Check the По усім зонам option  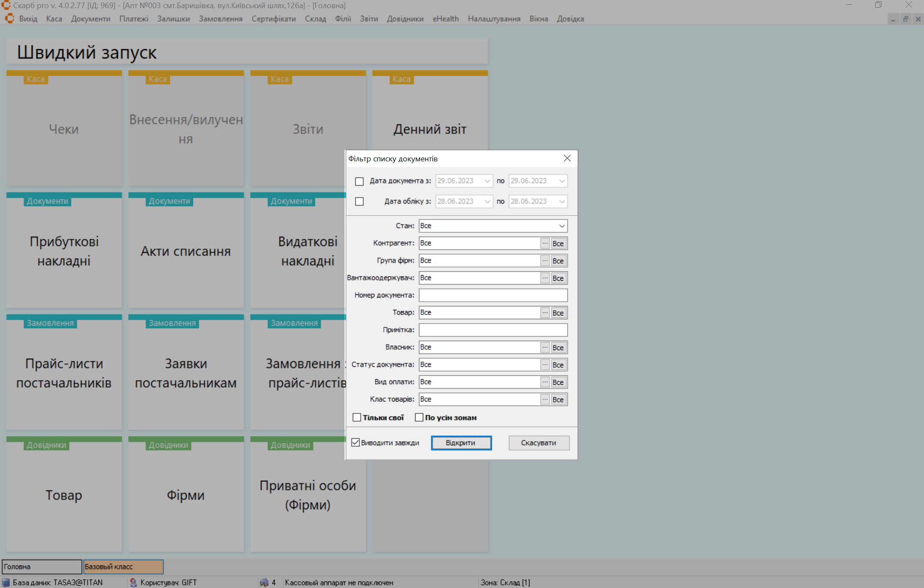(419, 417)
